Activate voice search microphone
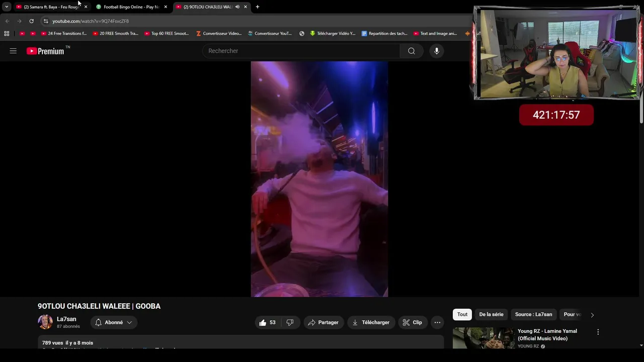The width and height of the screenshot is (644, 362). 437,51
